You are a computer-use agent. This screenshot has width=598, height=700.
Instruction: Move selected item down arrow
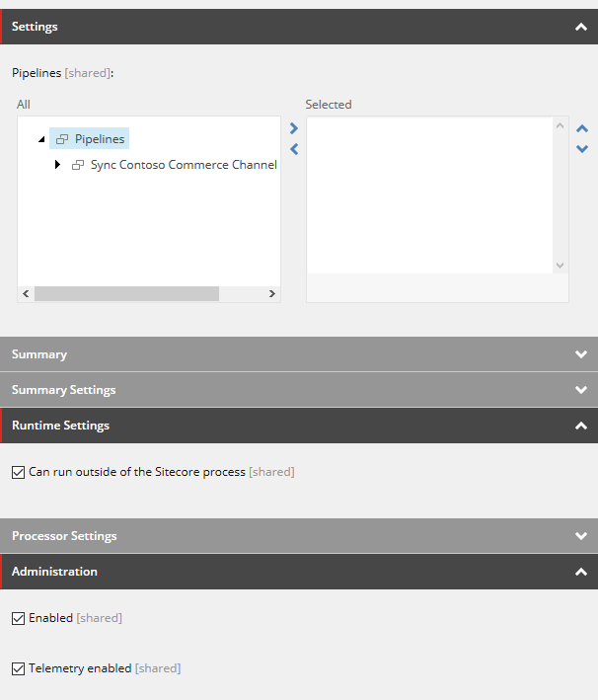tap(582, 149)
